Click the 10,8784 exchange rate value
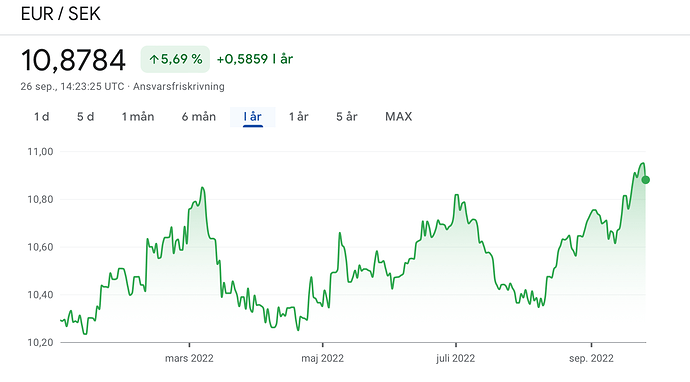Image resolution: width=690 pixels, height=382 pixels. (x=73, y=60)
